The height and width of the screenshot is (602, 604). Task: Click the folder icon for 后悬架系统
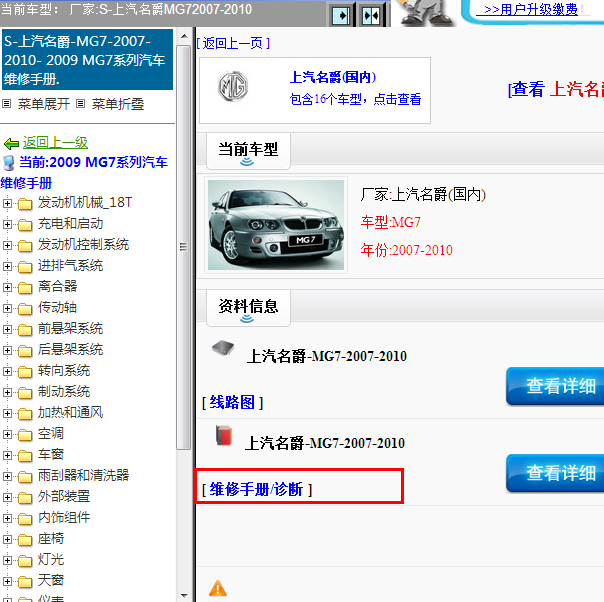(x=25, y=350)
